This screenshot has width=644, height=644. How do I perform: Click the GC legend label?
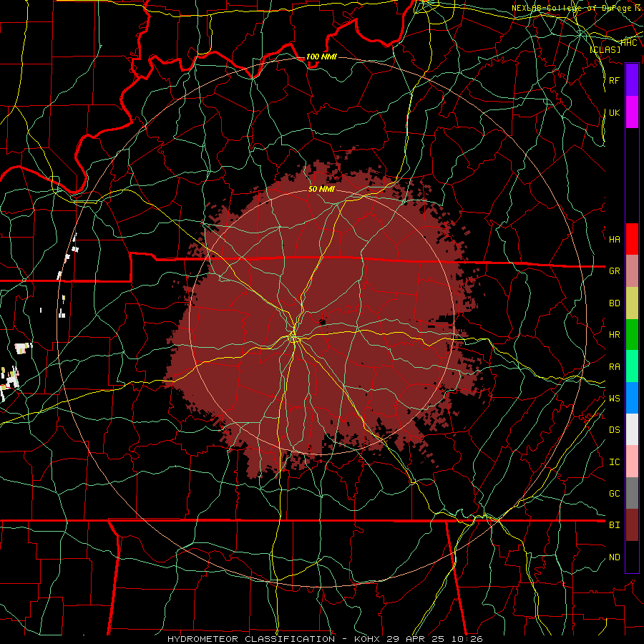[615, 494]
